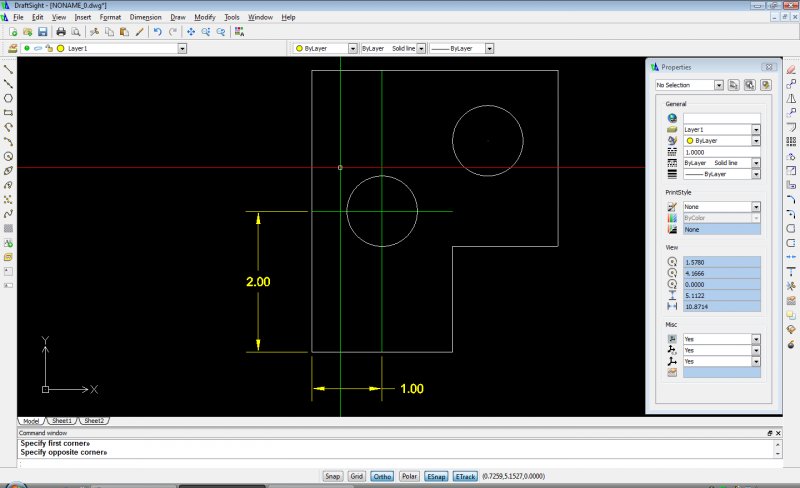Viewport: 800px width, 488px height.
Task: Open the Insert menu
Action: click(x=83, y=17)
